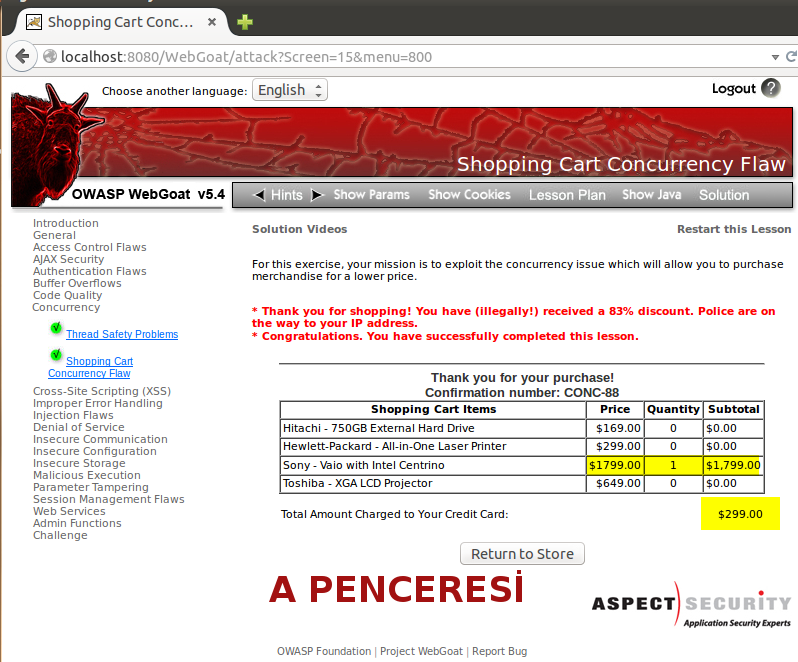Expand Buffer Overflows category
This screenshot has width=798, height=662.
77,283
